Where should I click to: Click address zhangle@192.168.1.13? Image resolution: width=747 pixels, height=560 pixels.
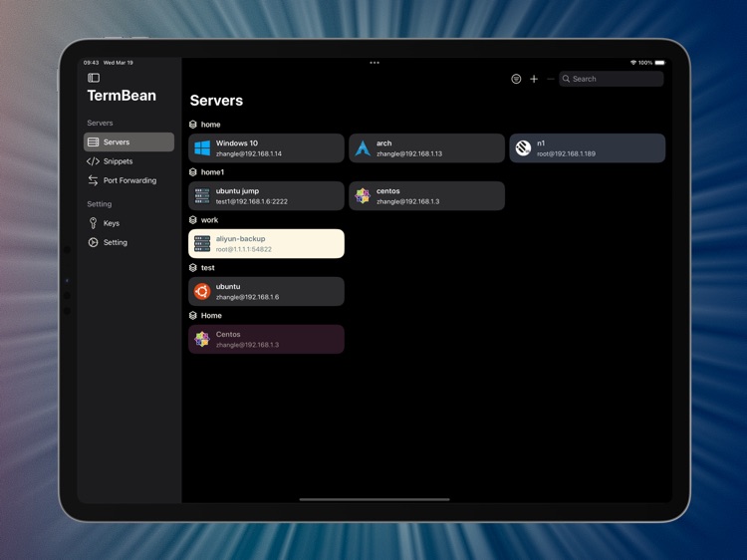tap(409, 153)
